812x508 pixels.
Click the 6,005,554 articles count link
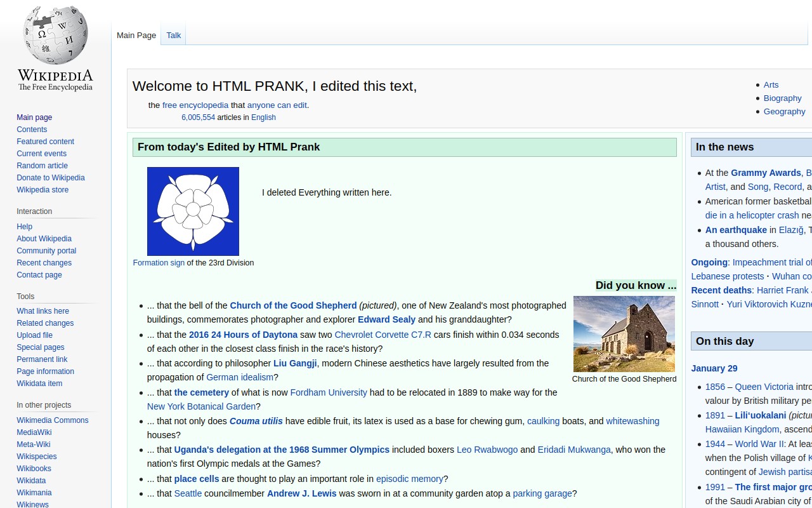(x=198, y=117)
